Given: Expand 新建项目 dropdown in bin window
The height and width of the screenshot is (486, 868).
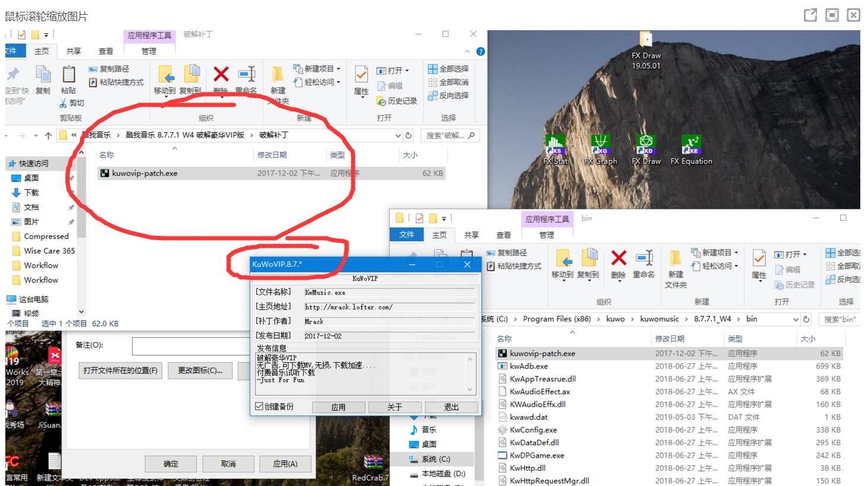Looking at the screenshot, I should [x=736, y=252].
